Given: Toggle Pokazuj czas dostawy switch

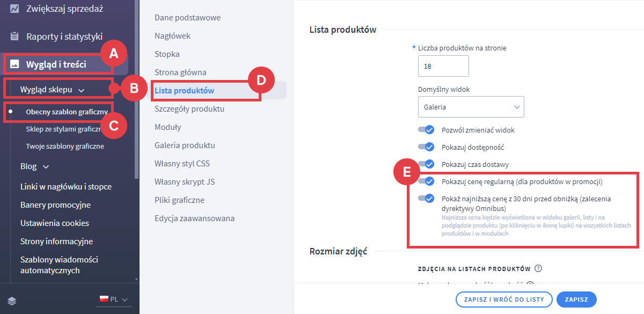Looking at the screenshot, I should pyautogui.click(x=427, y=164).
